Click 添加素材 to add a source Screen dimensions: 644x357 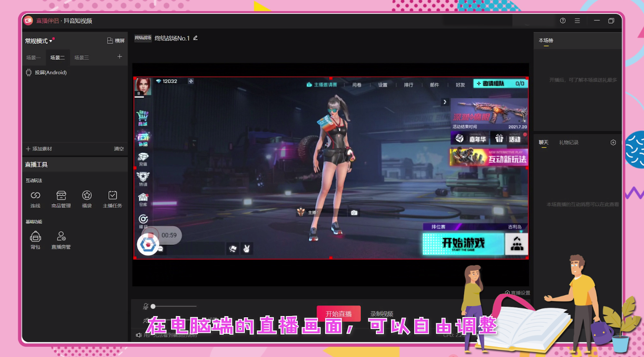[x=39, y=149]
